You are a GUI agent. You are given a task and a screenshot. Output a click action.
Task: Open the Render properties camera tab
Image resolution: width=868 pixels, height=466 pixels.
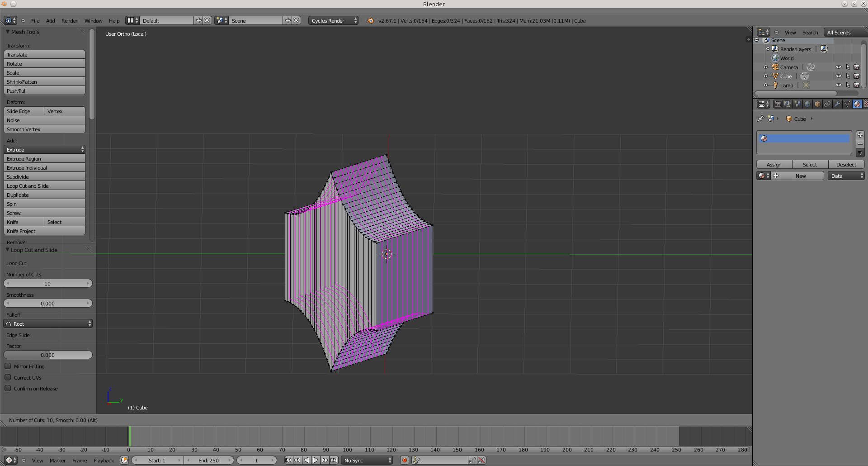click(x=778, y=104)
